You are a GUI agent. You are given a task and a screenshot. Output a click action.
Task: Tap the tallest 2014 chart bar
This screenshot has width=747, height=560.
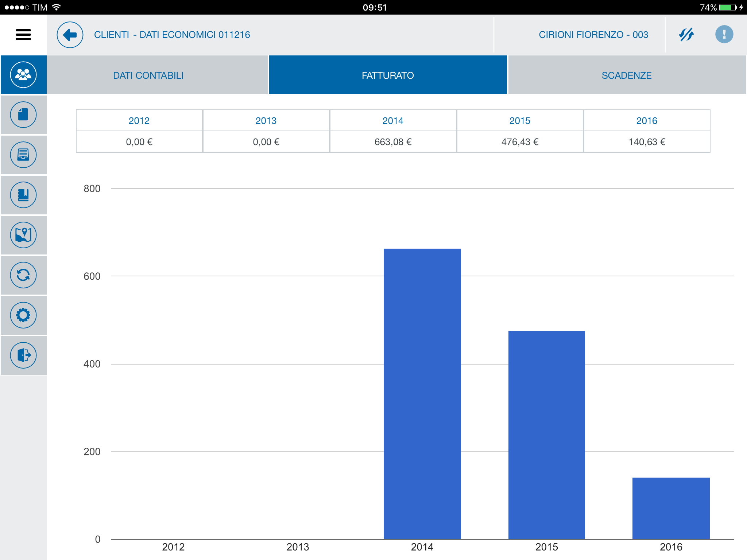[422, 394]
